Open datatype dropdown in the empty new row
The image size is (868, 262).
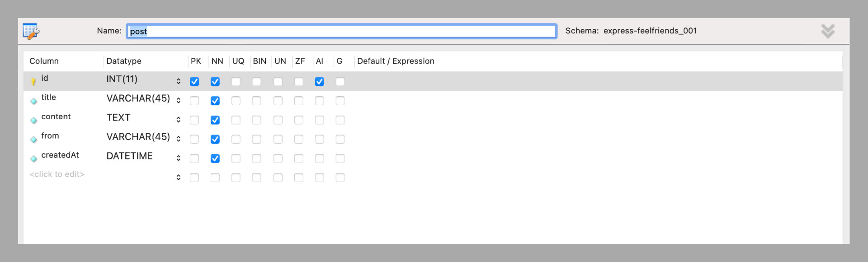point(179,177)
